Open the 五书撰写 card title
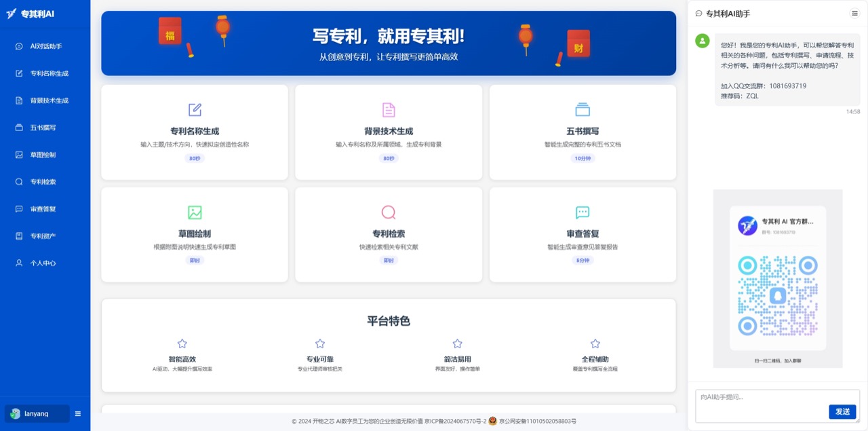The height and width of the screenshot is (431, 868). click(x=583, y=131)
